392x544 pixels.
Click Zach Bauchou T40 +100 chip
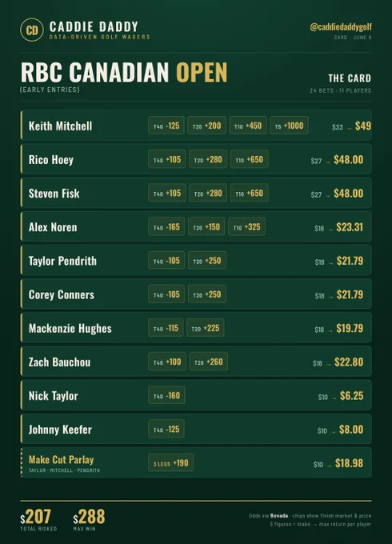[167, 362]
